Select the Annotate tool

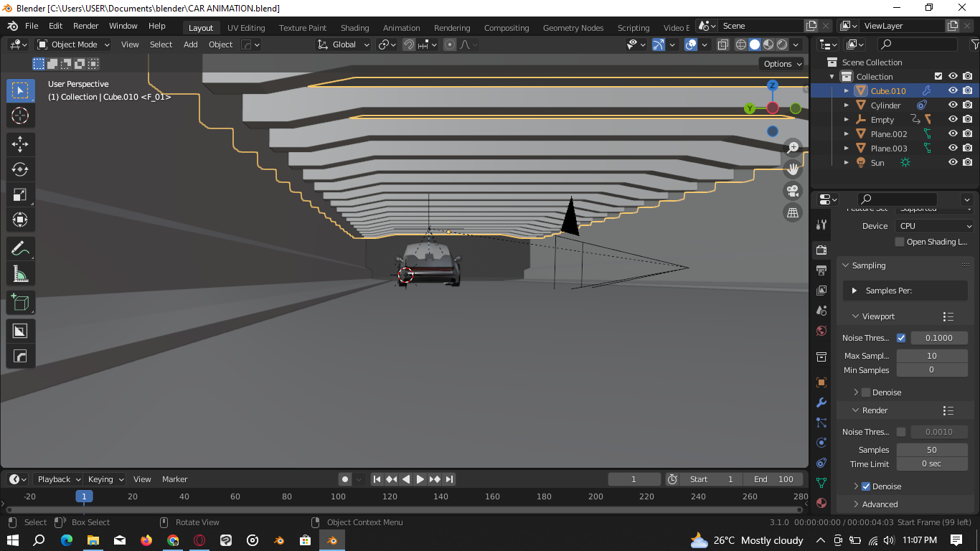20,249
